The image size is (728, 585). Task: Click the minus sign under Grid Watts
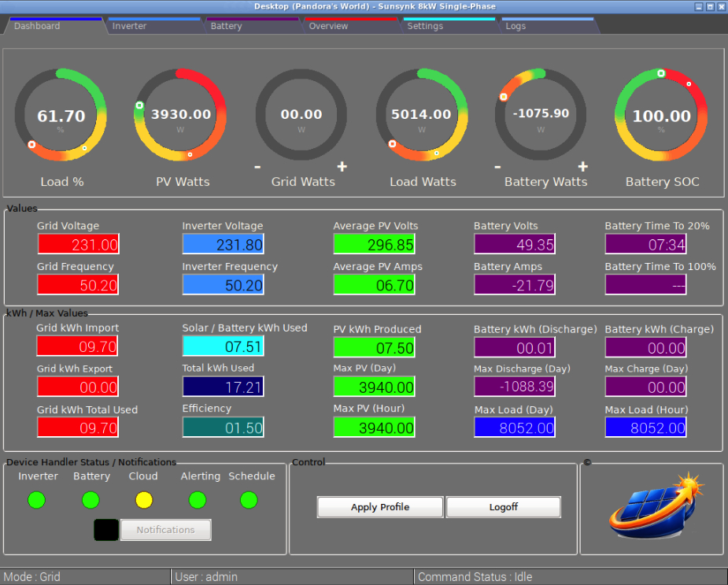[257, 167]
